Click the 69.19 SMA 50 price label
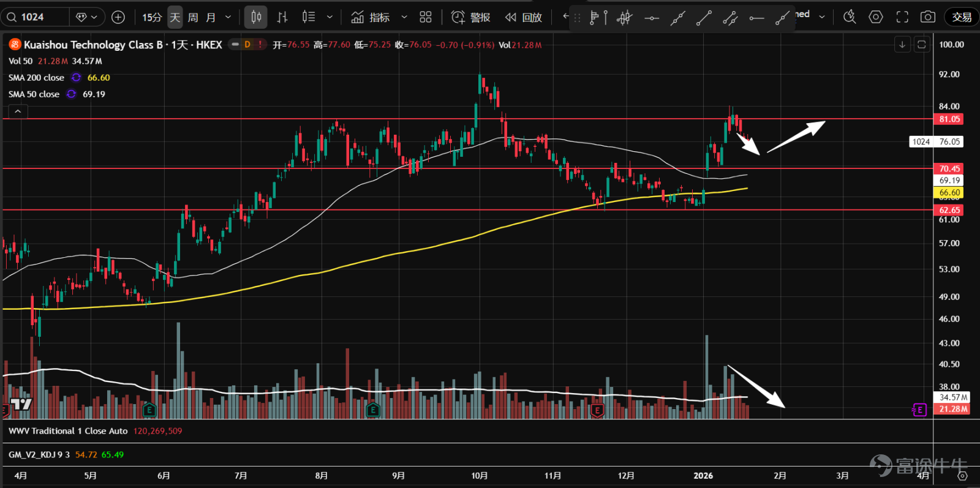This screenshot has height=488, width=980. (949, 181)
